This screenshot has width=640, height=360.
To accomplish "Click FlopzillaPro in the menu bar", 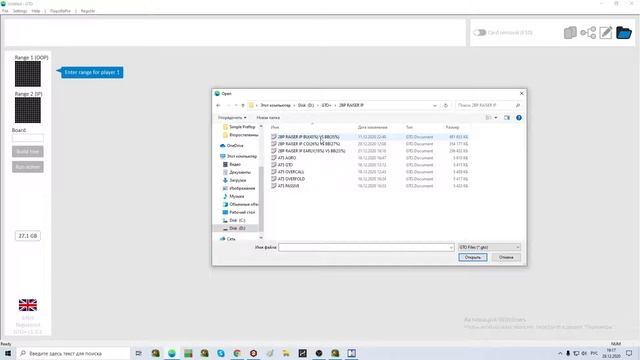I will click(60, 11).
